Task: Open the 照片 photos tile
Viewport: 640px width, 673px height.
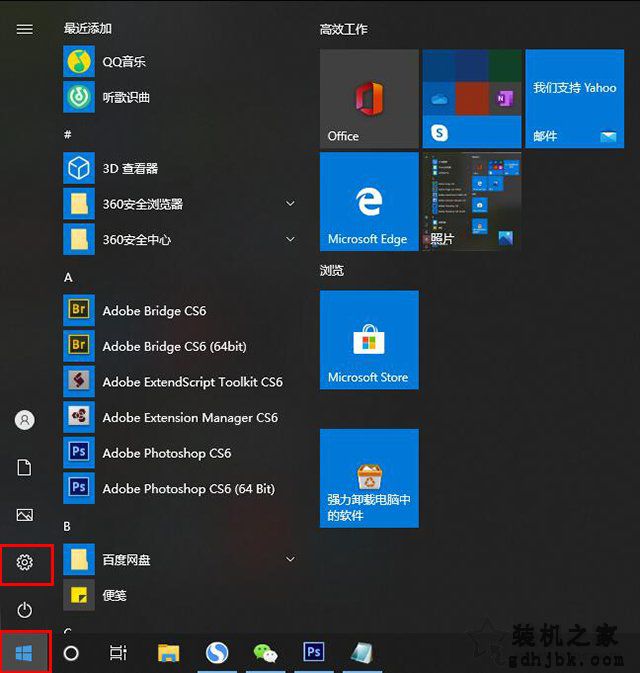Action: tap(472, 202)
